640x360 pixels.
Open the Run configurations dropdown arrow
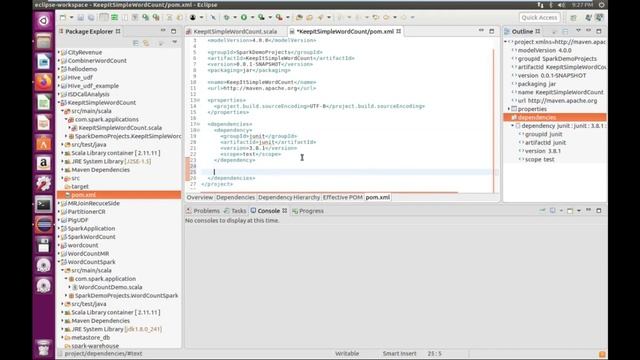pos(252,18)
